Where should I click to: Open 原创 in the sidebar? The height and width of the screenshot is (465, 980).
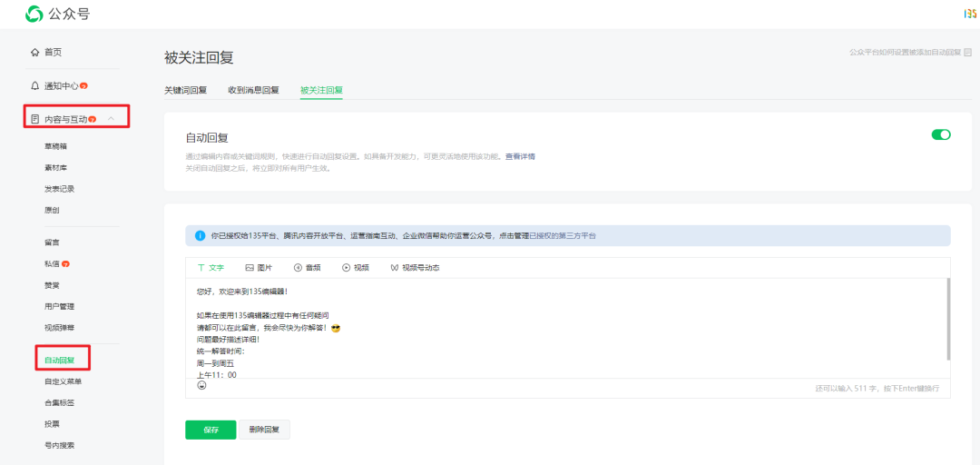point(52,211)
